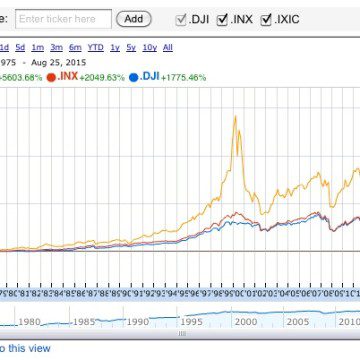This screenshot has height=360, width=360.
Task: Uncheck the .IXIC checkbox
Action: click(266, 20)
